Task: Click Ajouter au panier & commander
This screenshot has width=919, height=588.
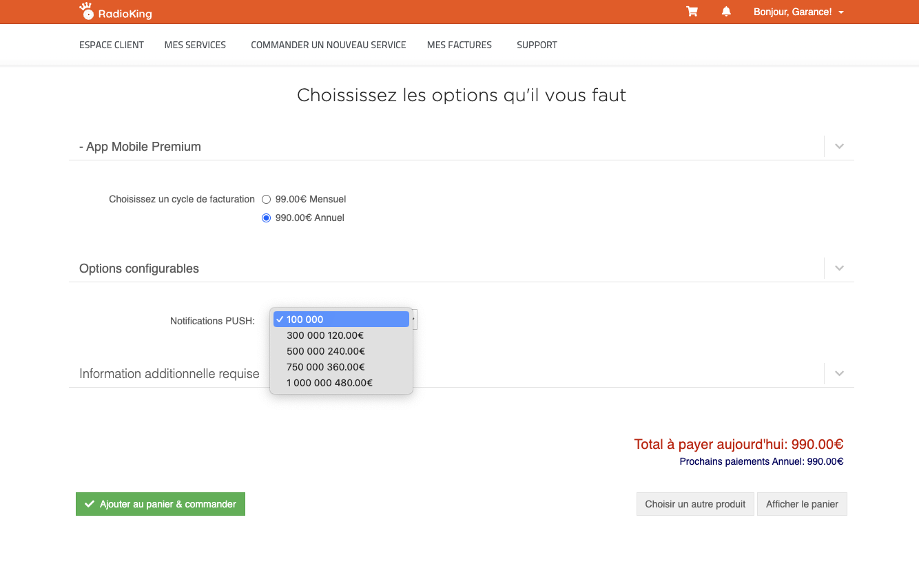Action: [x=161, y=504]
